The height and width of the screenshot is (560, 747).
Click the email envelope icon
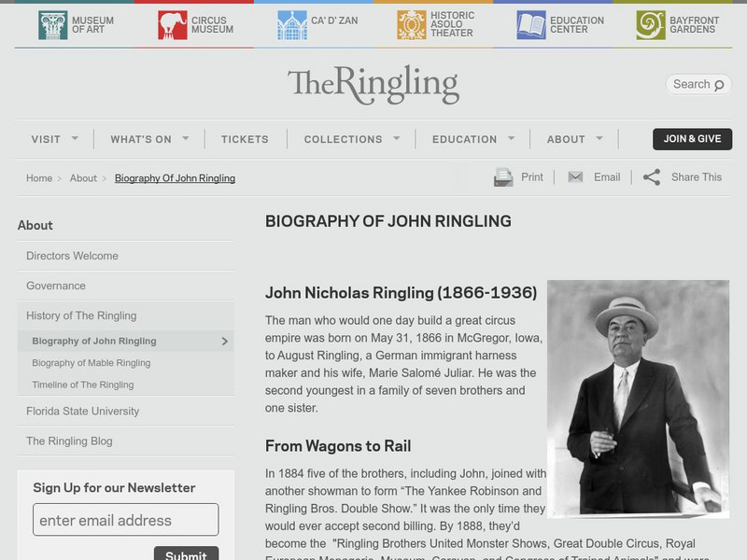(575, 177)
